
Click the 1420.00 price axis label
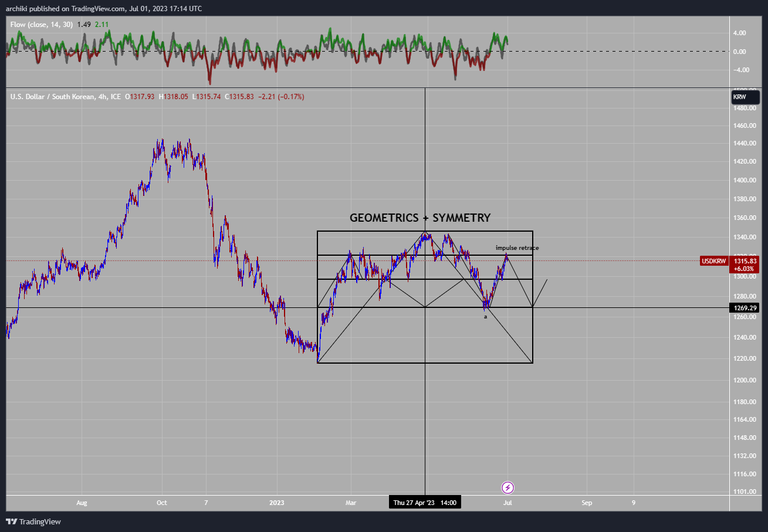743,162
